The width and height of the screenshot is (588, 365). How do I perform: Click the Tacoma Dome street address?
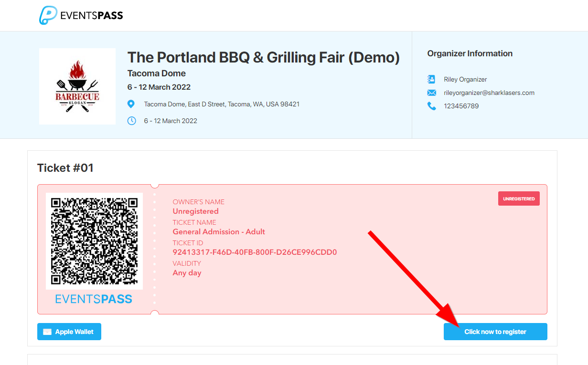222,104
